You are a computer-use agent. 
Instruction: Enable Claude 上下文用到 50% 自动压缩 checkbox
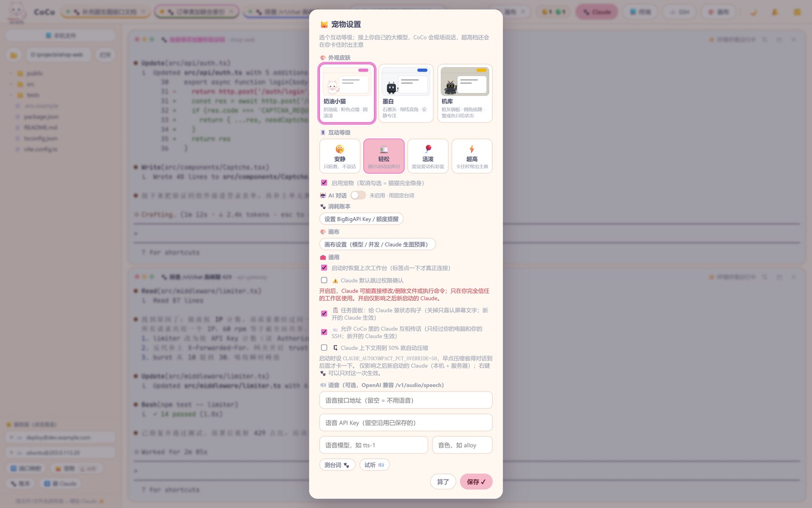(324, 348)
